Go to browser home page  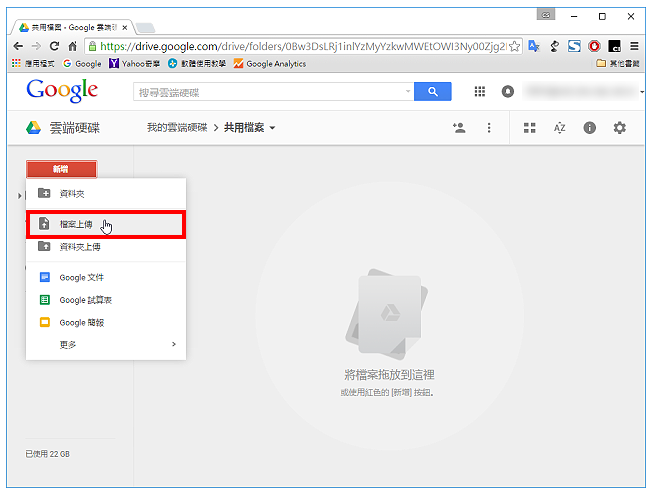(x=73, y=46)
